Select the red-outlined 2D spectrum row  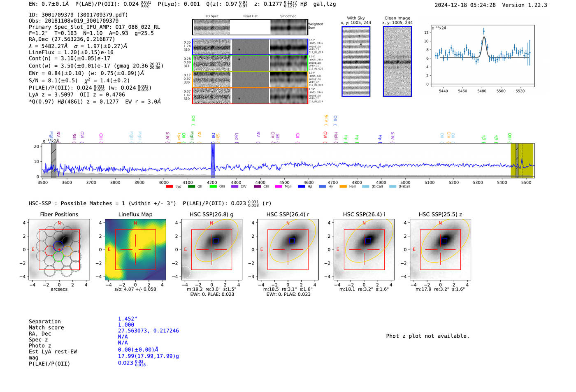click(x=250, y=95)
